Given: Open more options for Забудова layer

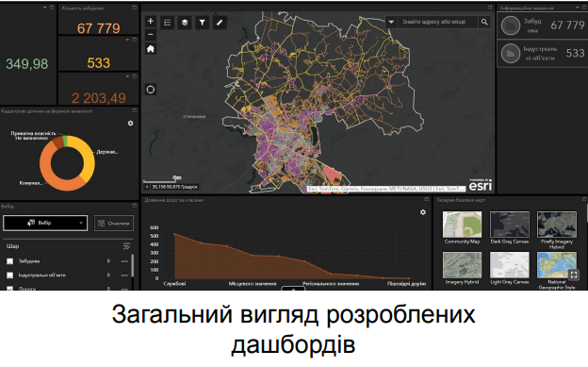Looking at the screenshot, I should [124, 261].
